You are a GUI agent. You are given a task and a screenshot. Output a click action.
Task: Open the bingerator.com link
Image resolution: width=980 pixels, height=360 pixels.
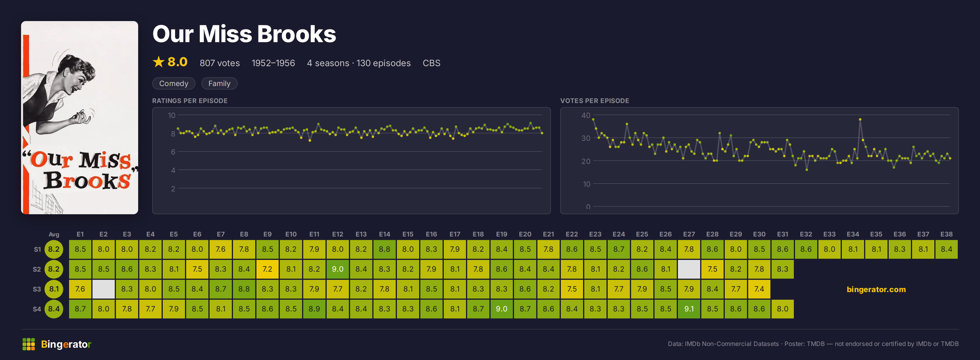point(876,289)
